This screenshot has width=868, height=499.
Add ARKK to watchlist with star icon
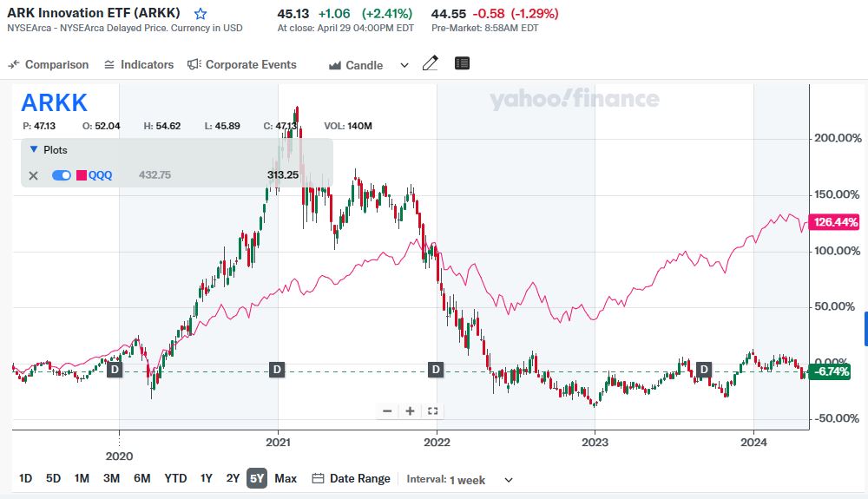[x=201, y=14]
